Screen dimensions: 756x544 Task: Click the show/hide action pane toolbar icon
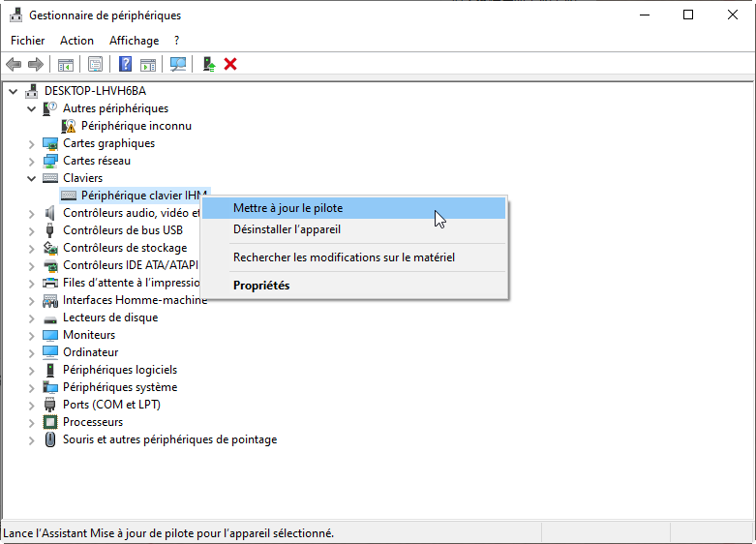click(x=148, y=64)
